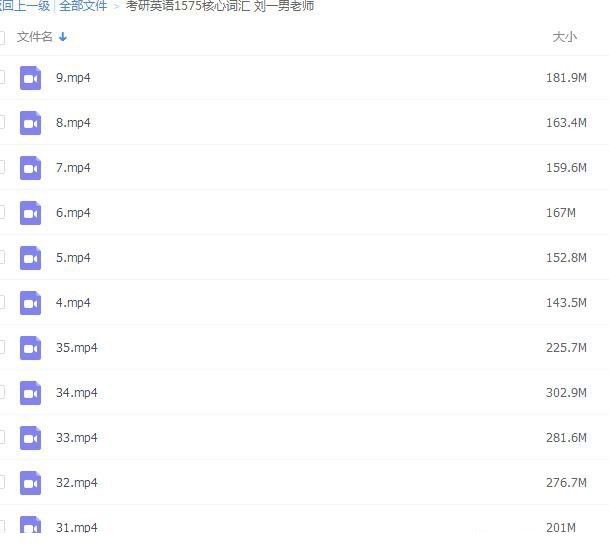The width and height of the screenshot is (609, 556).
Task: Click the 225.7M size value
Action: click(x=566, y=348)
